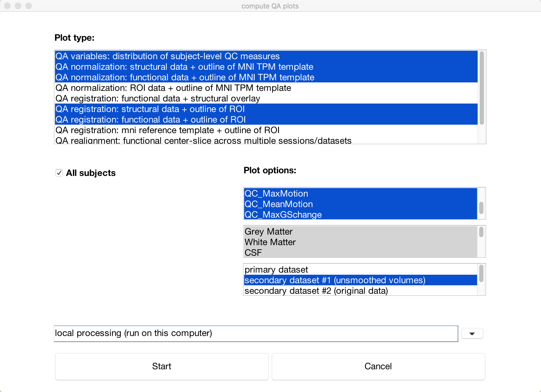Select QA normalization structural data plot type
The width and height of the screenshot is (541, 392).
coord(266,67)
